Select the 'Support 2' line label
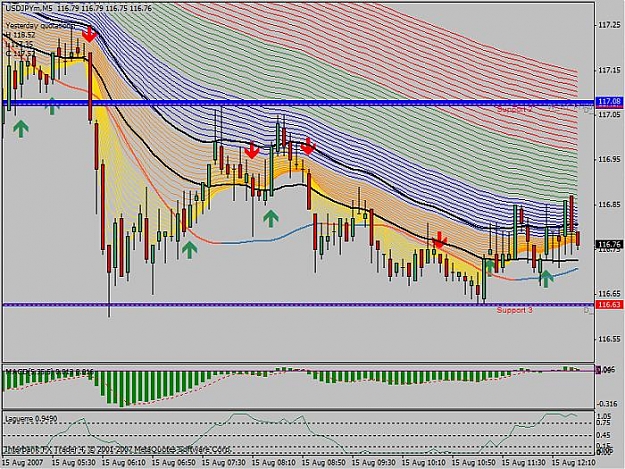625x469 pixels. coord(514,109)
